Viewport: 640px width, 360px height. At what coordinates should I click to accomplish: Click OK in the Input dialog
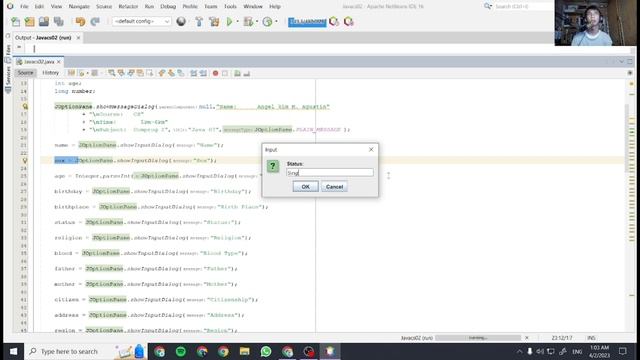[305, 187]
